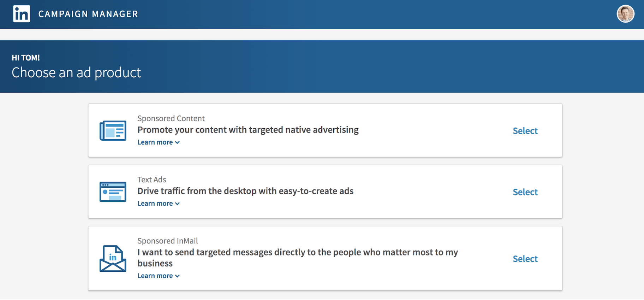This screenshot has width=644, height=300.
Task: Expand Learn more under Sponsored Content
Action: [158, 142]
